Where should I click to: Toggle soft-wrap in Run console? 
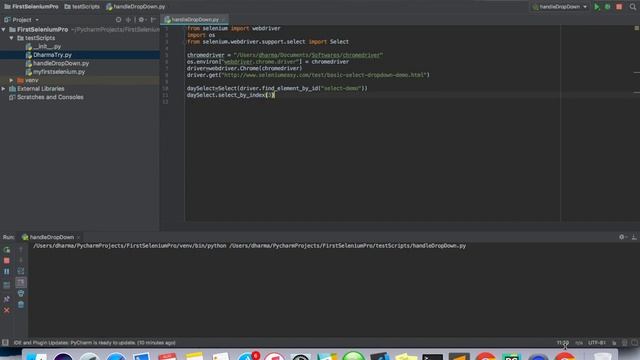coord(21,271)
